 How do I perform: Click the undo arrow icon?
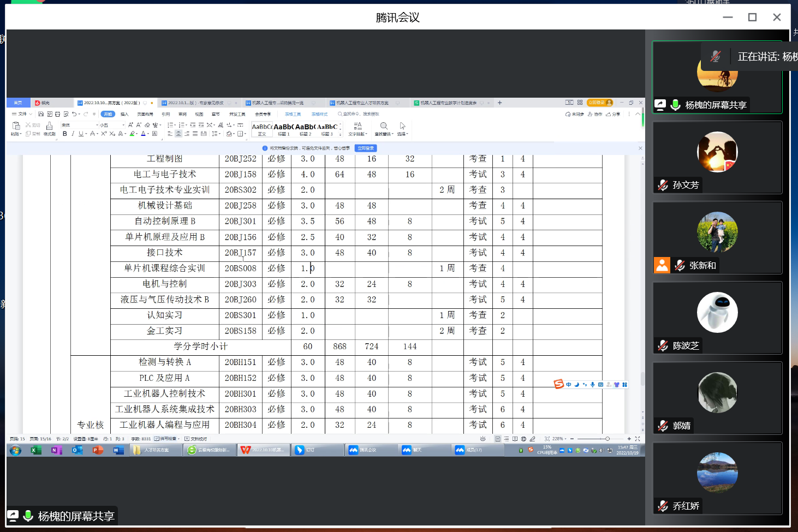tap(74, 114)
